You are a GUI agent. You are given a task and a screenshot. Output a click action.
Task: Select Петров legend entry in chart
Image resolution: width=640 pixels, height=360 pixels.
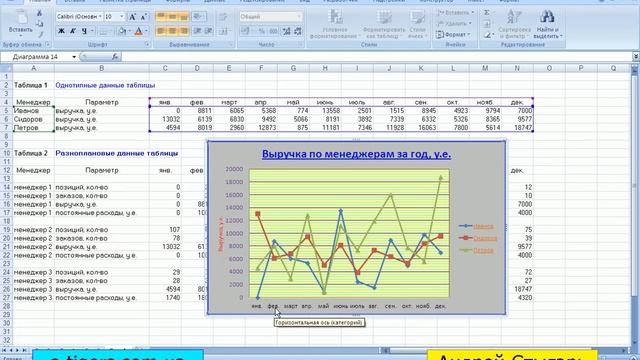476,250
